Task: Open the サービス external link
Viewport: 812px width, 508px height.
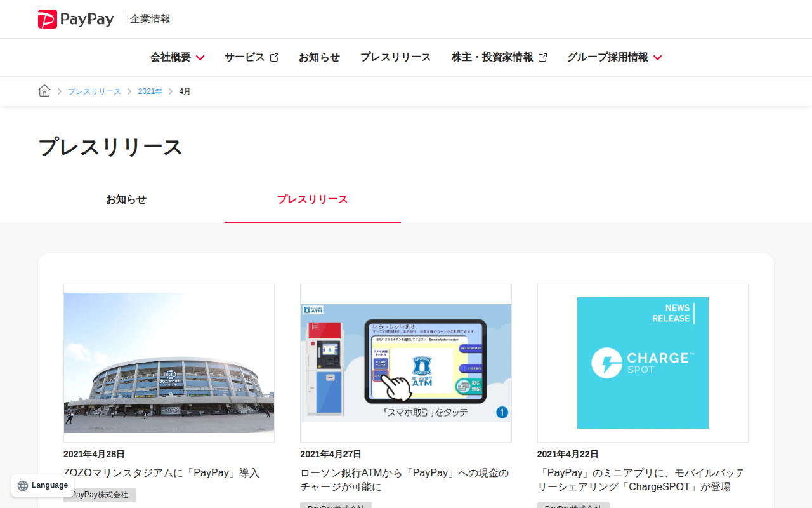Action: tap(251, 57)
